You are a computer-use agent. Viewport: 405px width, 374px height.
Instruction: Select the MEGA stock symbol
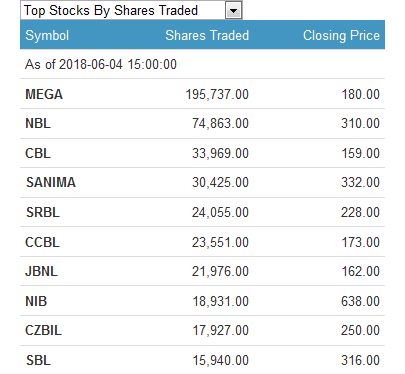(x=44, y=94)
